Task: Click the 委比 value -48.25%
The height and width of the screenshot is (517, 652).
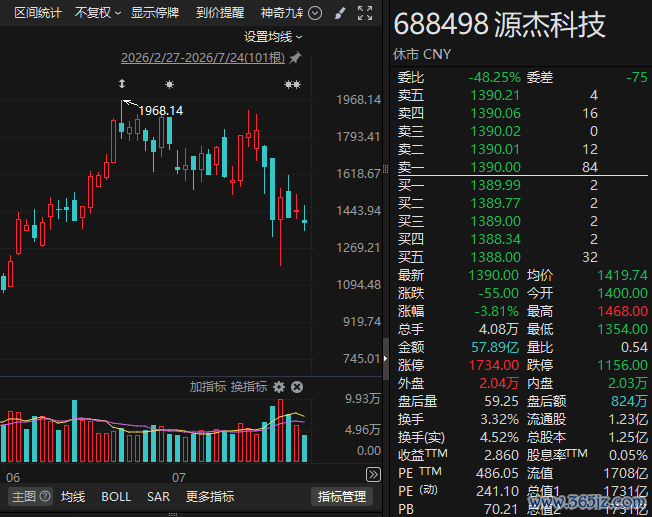Action: pos(494,77)
